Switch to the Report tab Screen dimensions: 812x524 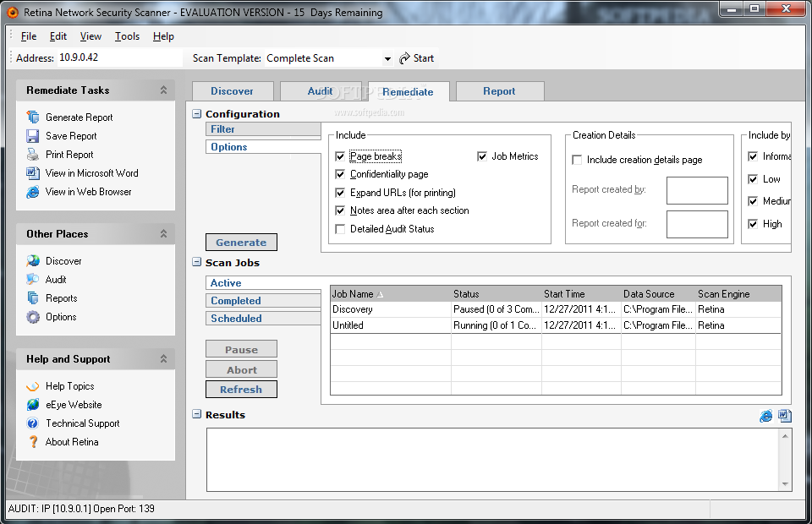[499, 91]
